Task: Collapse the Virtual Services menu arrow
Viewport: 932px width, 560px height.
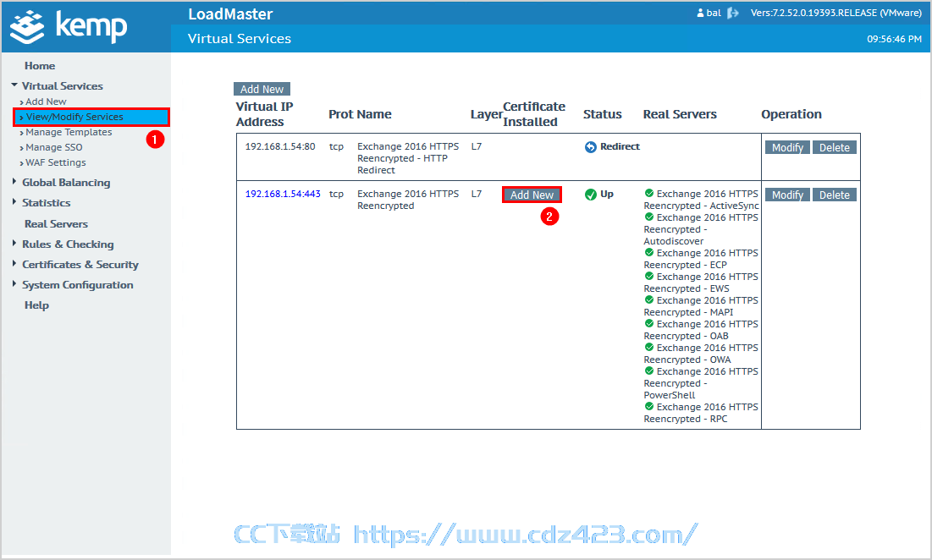Action: click(14, 85)
